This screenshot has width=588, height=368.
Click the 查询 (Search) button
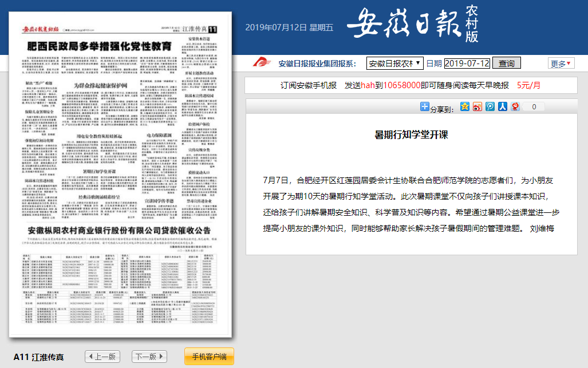pos(507,63)
